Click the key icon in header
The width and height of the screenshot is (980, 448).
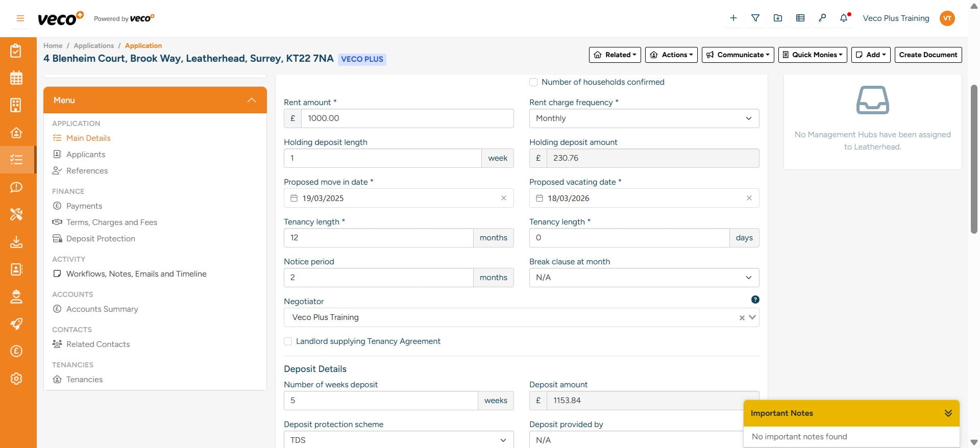[822, 18]
